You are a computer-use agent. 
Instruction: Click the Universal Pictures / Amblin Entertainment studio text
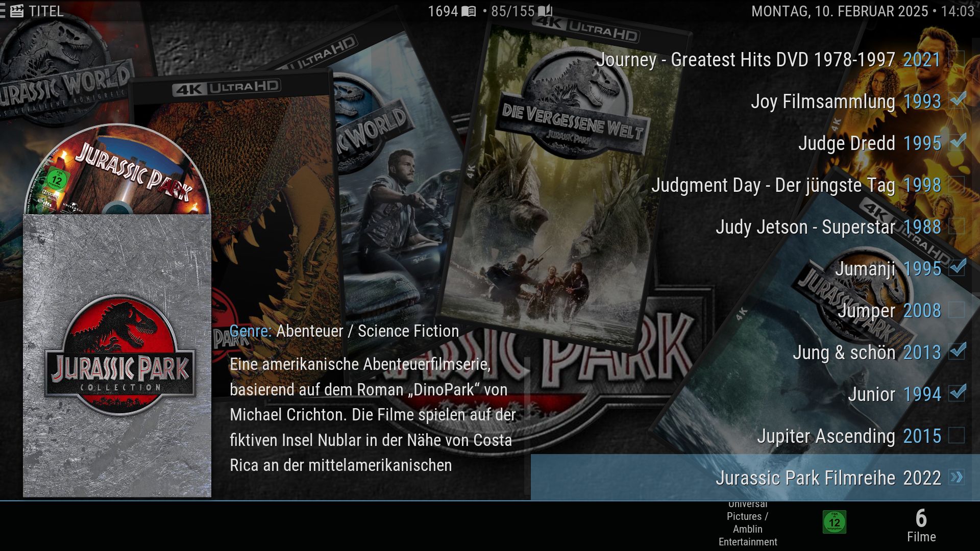click(x=748, y=524)
